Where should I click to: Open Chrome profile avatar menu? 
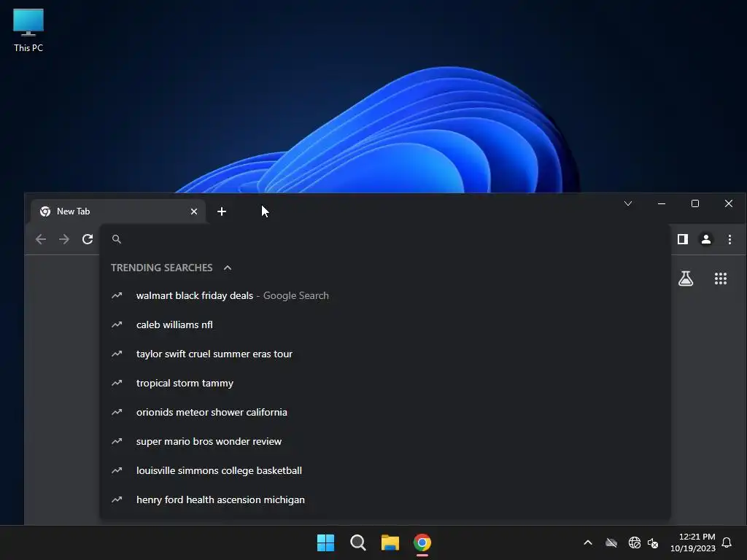706,239
